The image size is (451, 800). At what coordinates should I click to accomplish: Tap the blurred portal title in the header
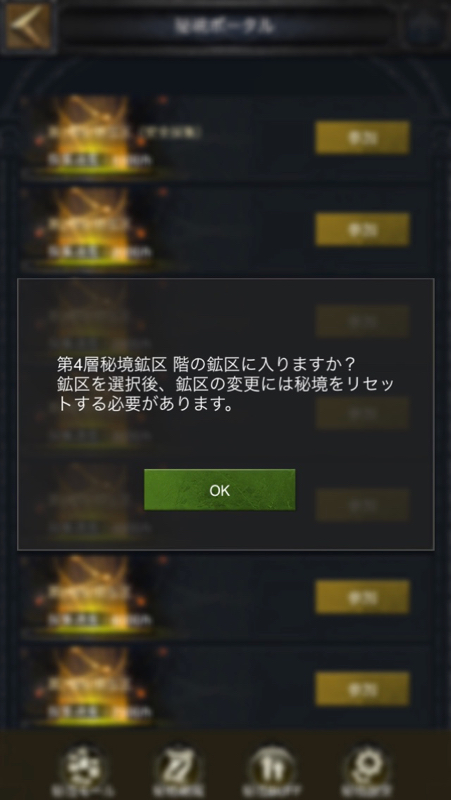click(225, 26)
